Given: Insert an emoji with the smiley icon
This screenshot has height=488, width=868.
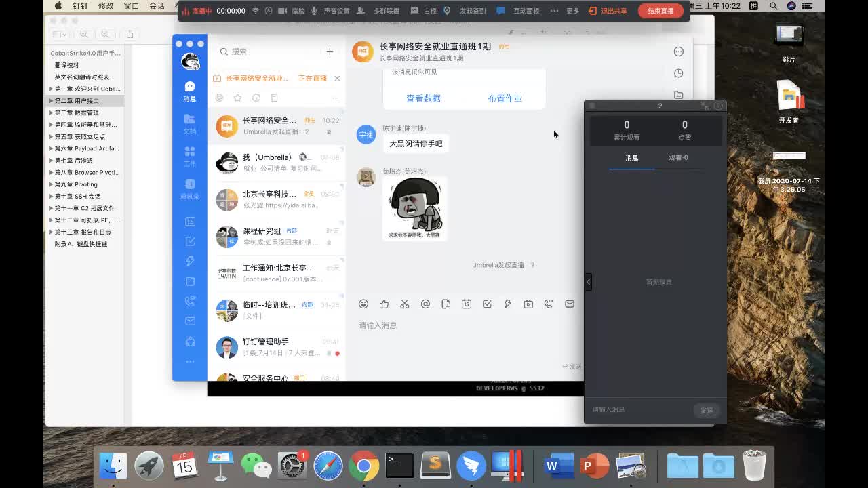Looking at the screenshot, I should tap(363, 304).
